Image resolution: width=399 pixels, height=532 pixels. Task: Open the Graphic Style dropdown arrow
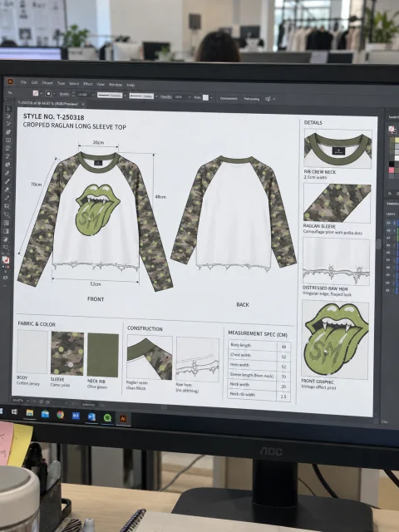point(211,98)
